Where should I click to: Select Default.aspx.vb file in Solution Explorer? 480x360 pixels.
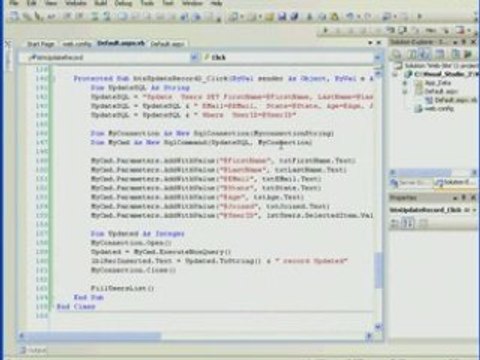451,100
